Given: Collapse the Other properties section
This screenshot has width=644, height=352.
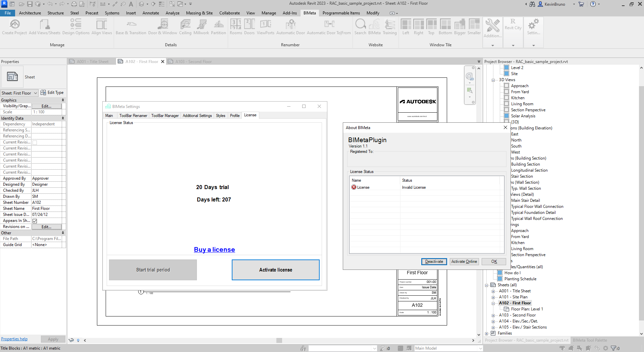Looking at the screenshot, I should coord(63,233).
